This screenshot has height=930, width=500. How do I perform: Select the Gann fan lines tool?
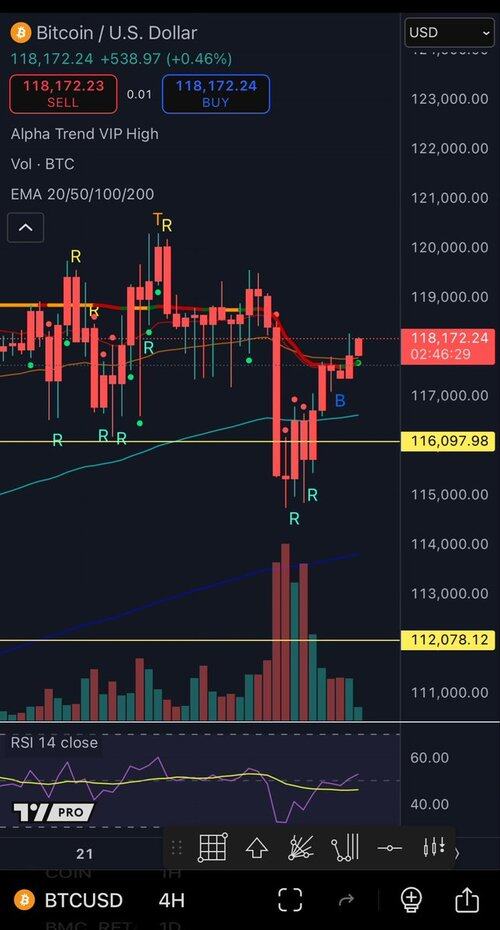coord(301,848)
